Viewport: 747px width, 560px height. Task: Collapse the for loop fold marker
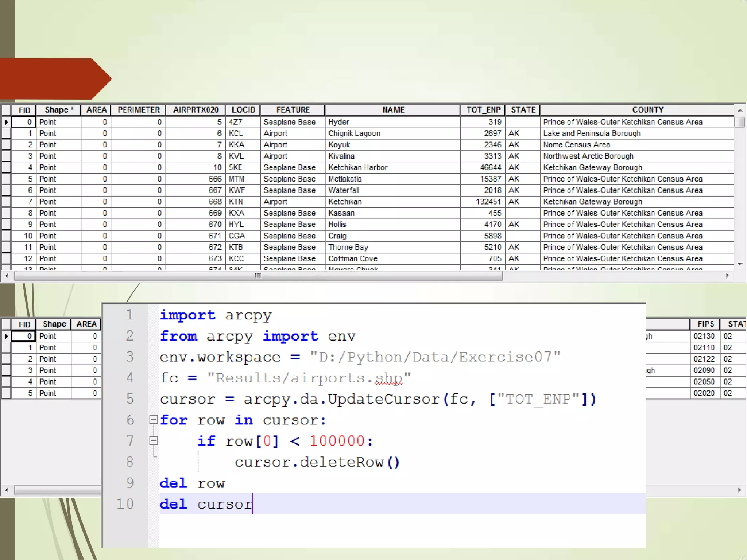pos(154,420)
